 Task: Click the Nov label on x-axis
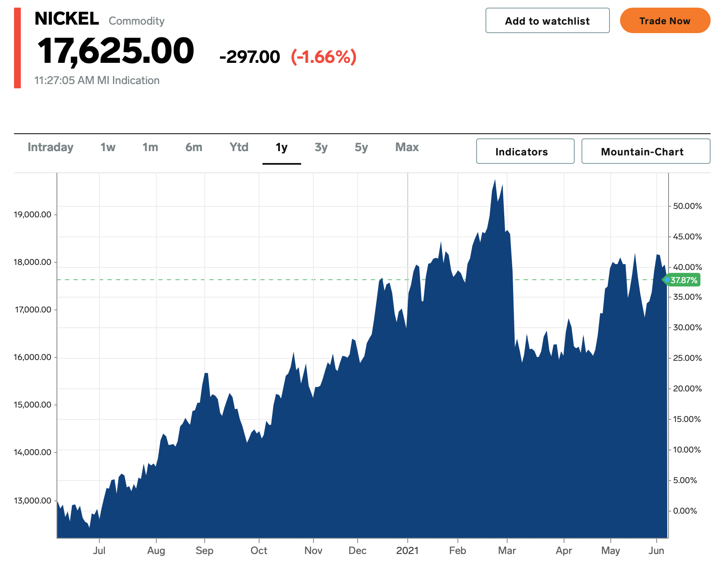[x=313, y=551]
